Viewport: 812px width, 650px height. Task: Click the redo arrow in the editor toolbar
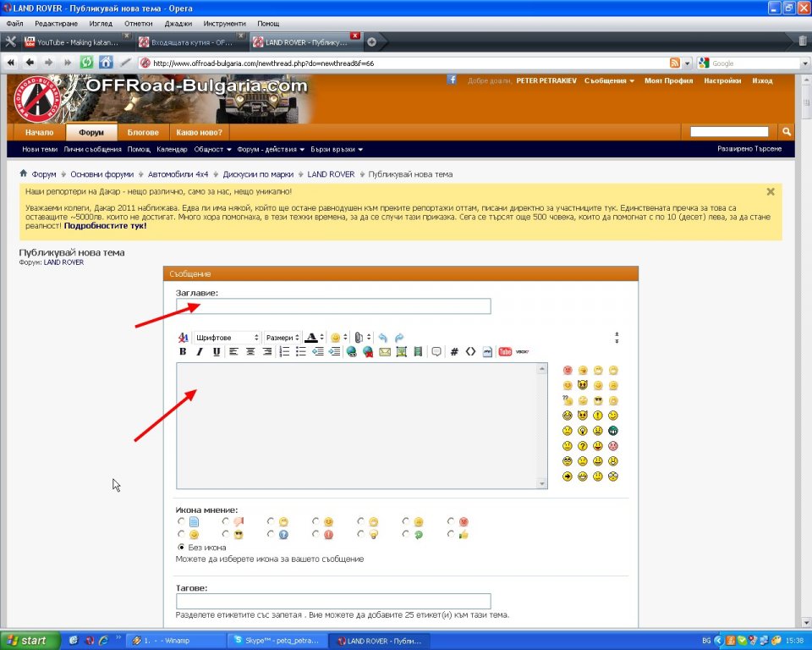coord(399,338)
